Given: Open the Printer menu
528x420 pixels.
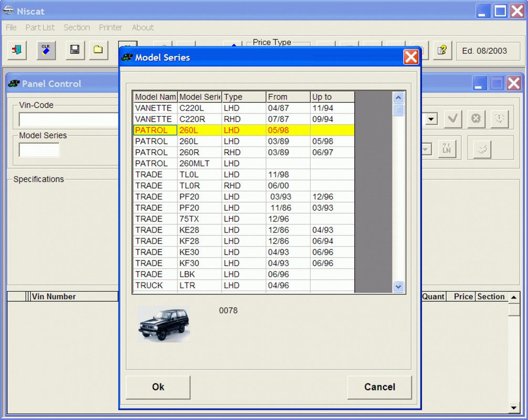Looking at the screenshot, I should click(110, 27).
